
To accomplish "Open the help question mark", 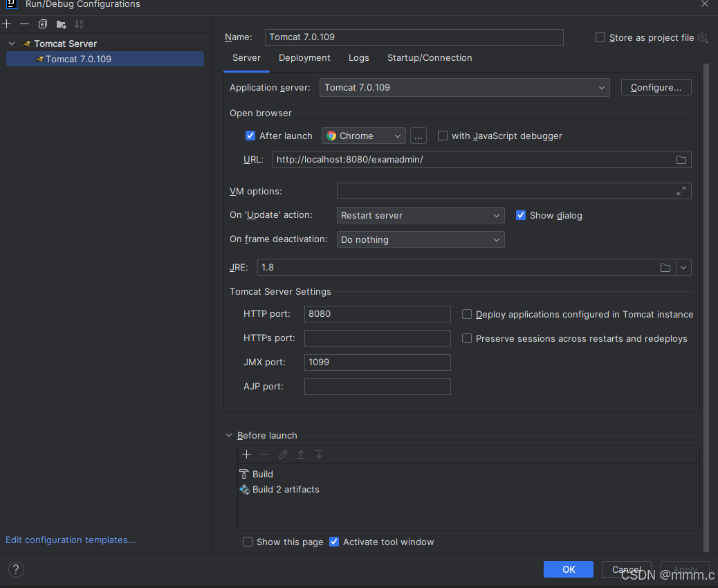I will (x=16, y=570).
